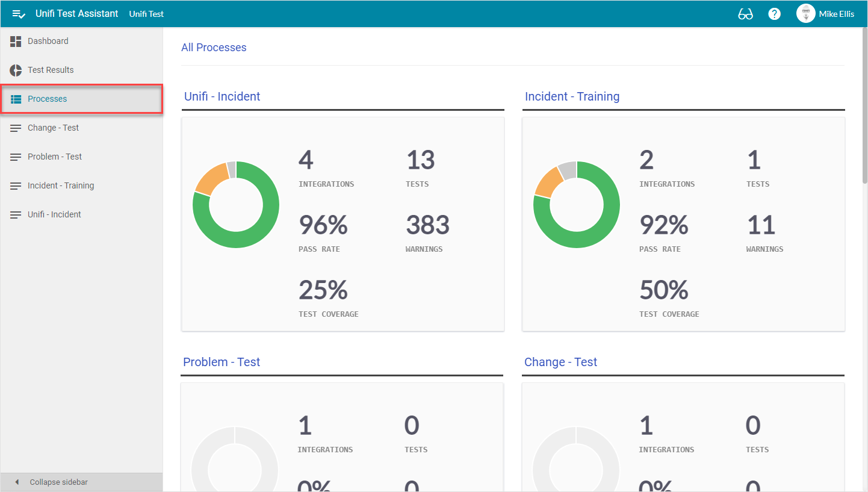The width and height of the screenshot is (868, 492).
Task: Click the Change - Test lines icon
Action: (16, 128)
